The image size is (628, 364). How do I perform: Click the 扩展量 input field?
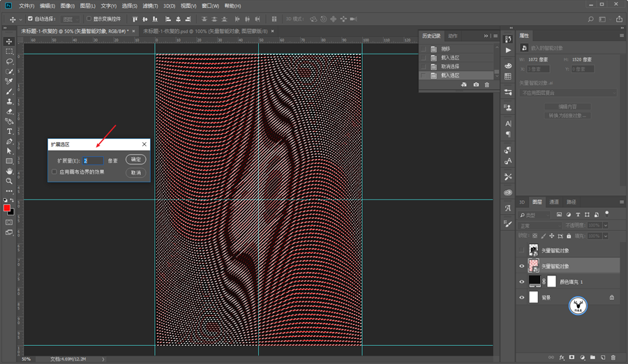pyautogui.click(x=93, y=160)
